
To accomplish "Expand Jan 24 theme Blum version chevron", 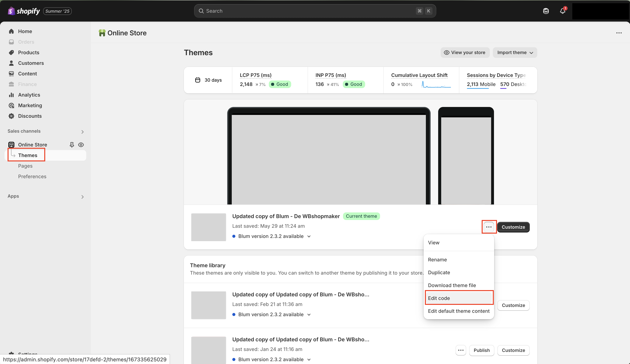I will coord(309,359).
